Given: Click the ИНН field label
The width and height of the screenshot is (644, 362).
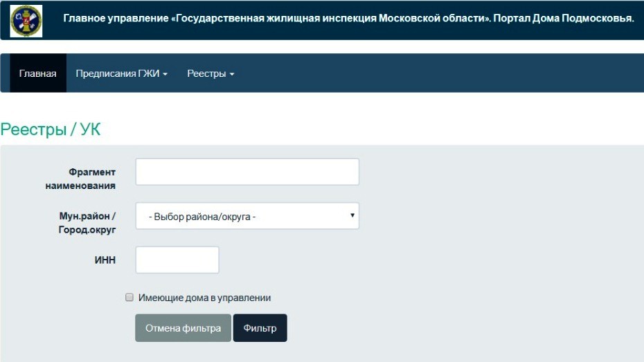Looking at the screenshot, I should coord(105,260).
